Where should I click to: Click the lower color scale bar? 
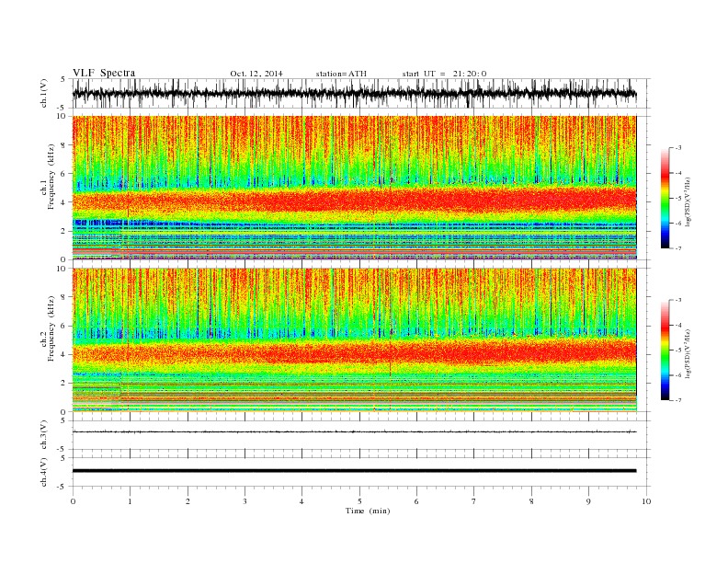(665, 350)
